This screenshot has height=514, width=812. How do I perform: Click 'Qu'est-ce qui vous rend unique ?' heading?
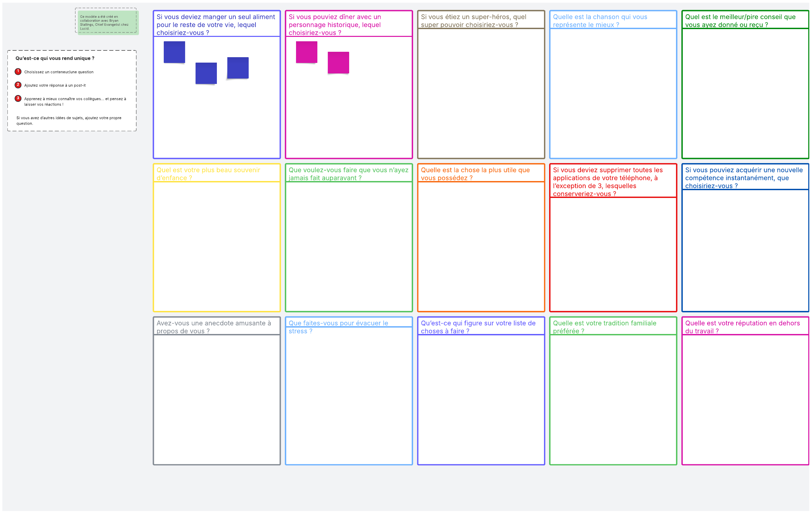coord(55,58)
